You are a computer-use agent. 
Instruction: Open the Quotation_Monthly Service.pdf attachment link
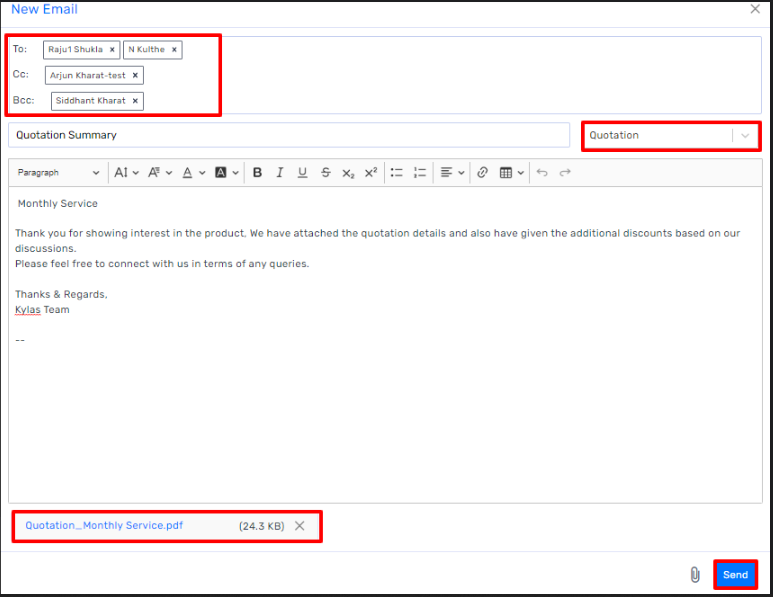click(x=104, y=525)
